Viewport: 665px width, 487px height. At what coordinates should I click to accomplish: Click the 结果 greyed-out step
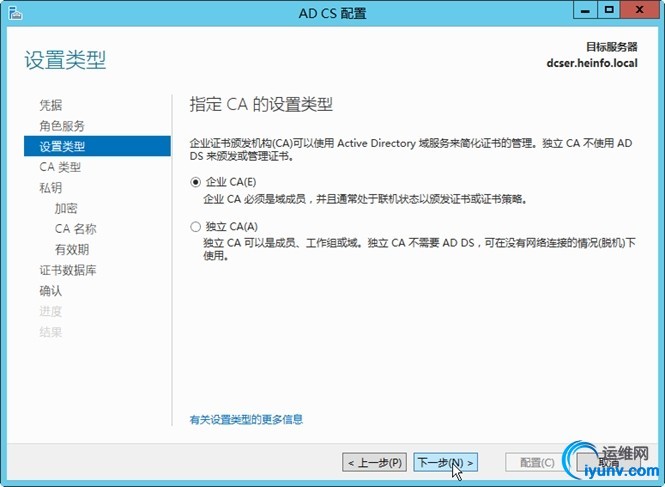51,332
